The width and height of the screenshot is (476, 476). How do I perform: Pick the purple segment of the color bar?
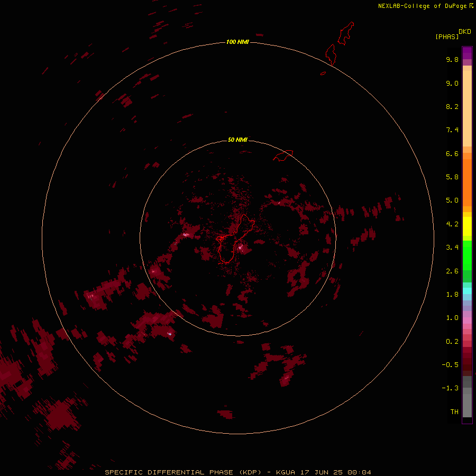click(x=467, y=53)
